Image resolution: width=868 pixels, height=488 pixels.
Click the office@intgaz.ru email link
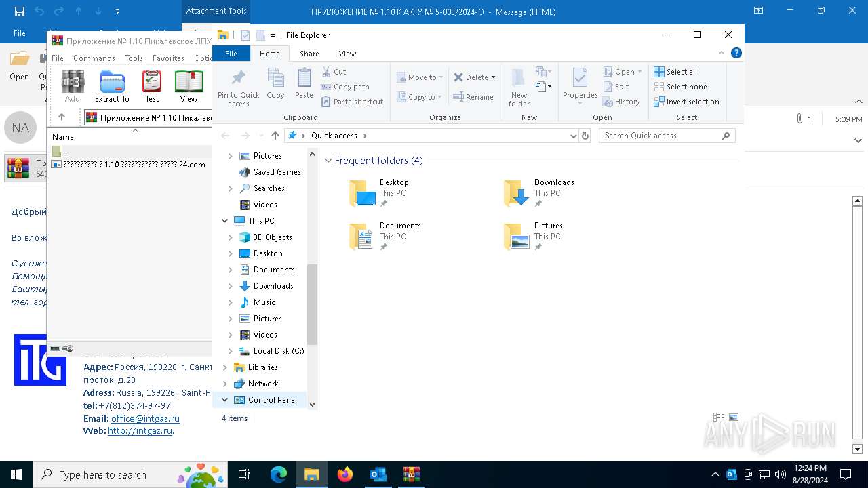(x=145, y=419)
